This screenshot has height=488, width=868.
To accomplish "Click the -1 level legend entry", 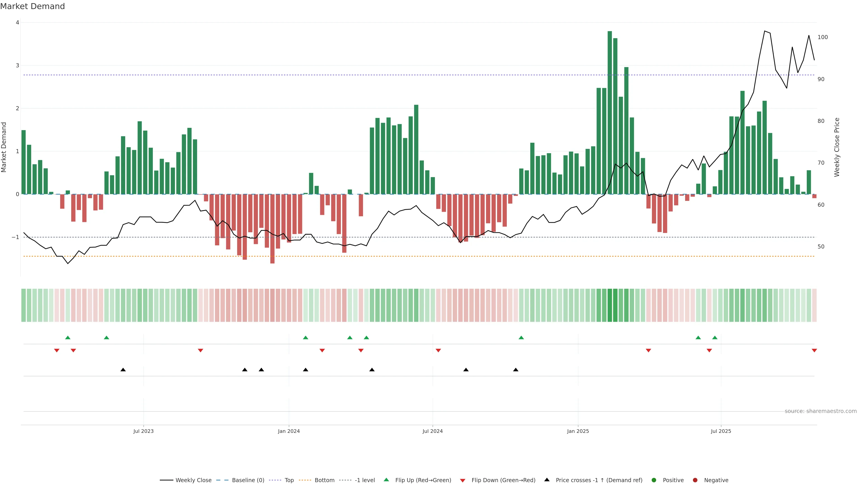I will pos(365,480).
